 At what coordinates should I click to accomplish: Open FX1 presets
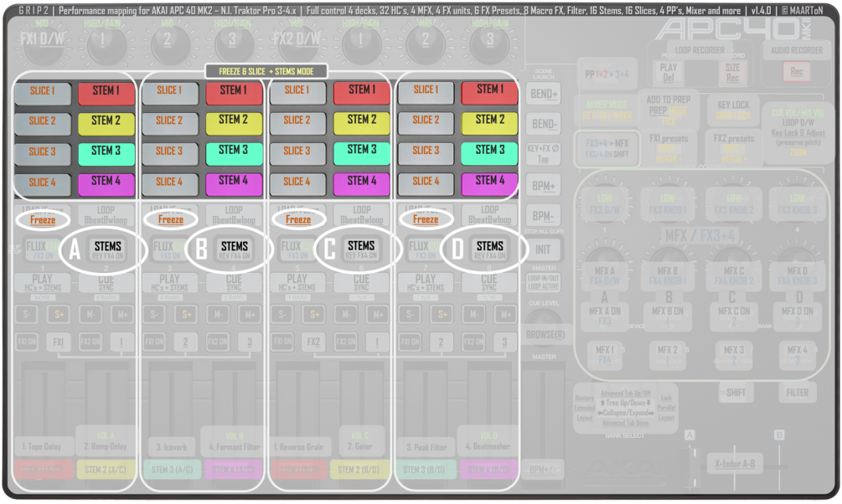pyautogui.click(x=669, y=147)
